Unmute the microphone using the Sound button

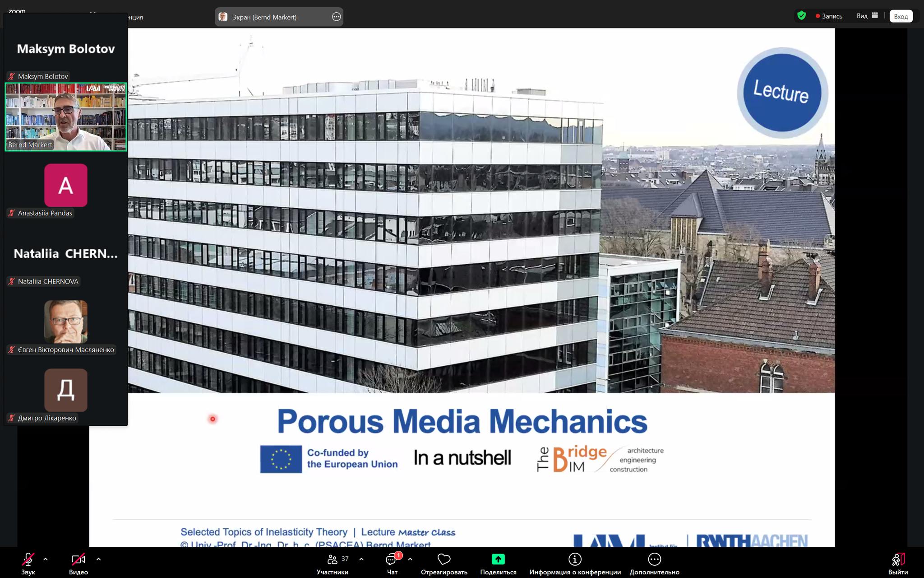pos(28,559)
